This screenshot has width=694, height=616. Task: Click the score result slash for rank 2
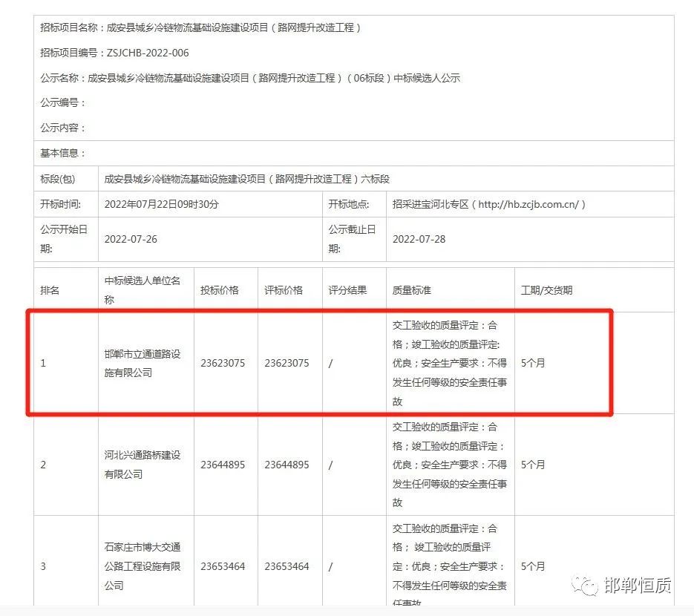point(330,465)
